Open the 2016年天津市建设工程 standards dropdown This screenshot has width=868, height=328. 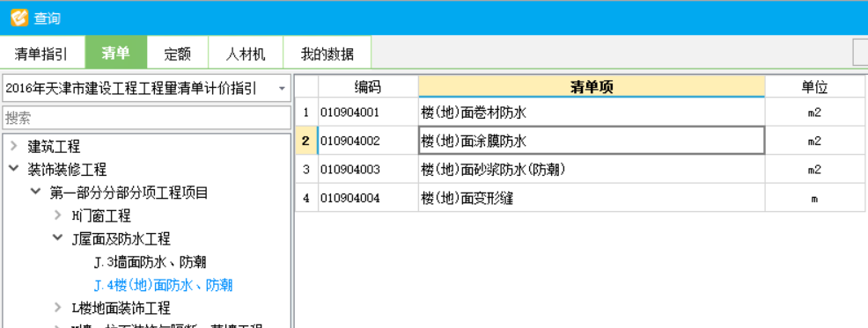click(x=146, y=89)
